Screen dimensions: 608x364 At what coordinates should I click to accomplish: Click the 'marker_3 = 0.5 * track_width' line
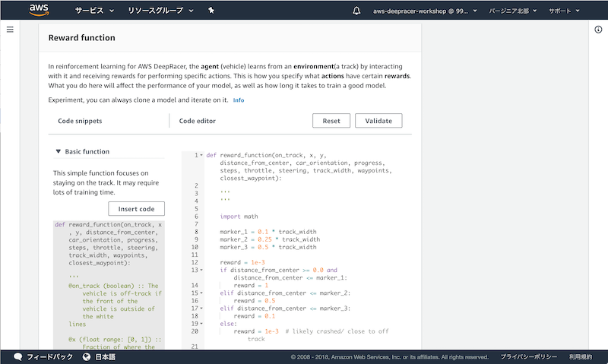point(268,247)
